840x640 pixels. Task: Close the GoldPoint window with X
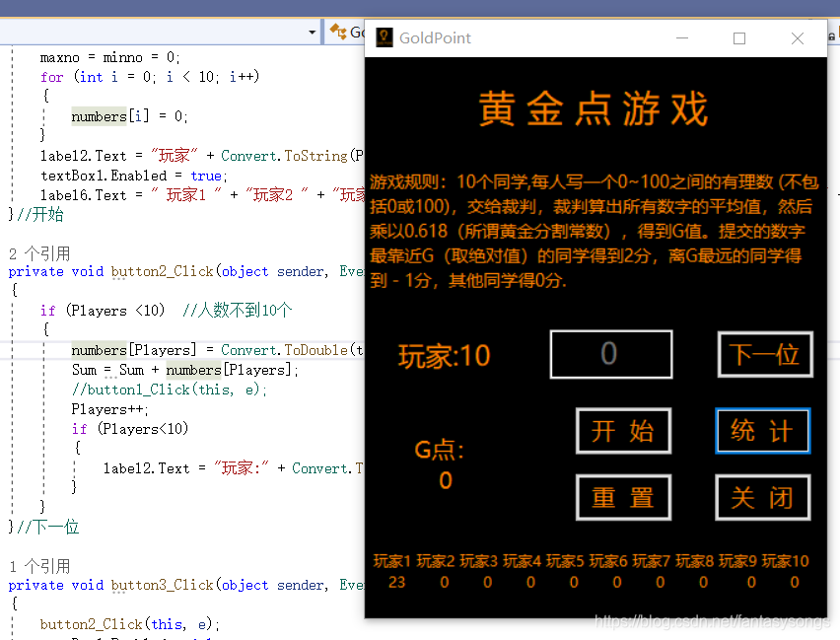tap(798, 38)
